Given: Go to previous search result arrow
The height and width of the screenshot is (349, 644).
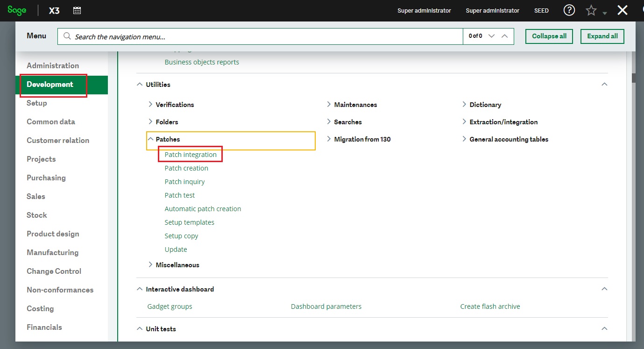Looking at the screenshot, I should [x=504, y=36].
